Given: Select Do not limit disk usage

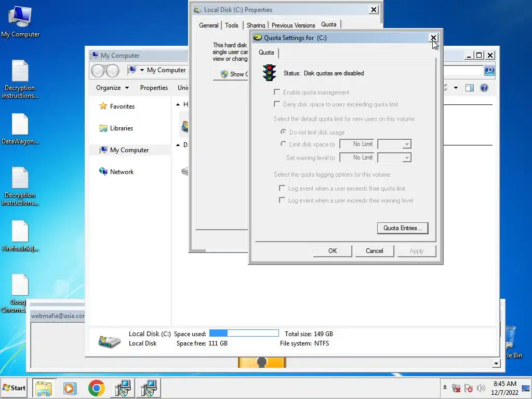Looking at the screenshot, I should pos(283,131).
